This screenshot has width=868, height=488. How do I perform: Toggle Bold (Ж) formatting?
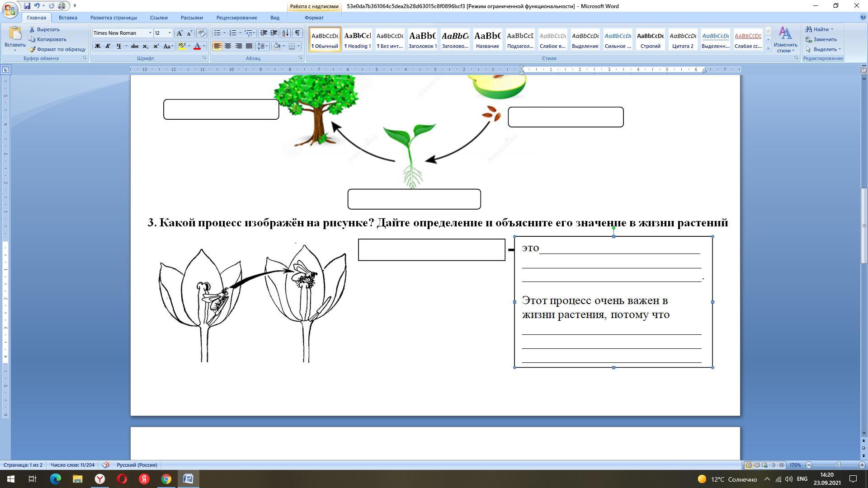click(x=97, y=46)
